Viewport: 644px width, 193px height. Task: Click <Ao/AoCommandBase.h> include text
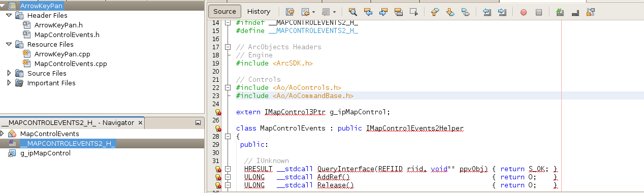pos(313,95)
